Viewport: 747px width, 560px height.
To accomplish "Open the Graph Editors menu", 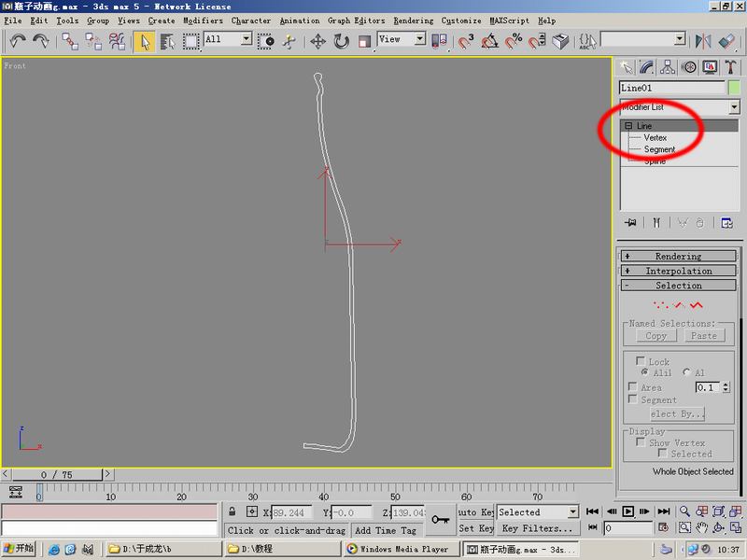I will (356, 21).
